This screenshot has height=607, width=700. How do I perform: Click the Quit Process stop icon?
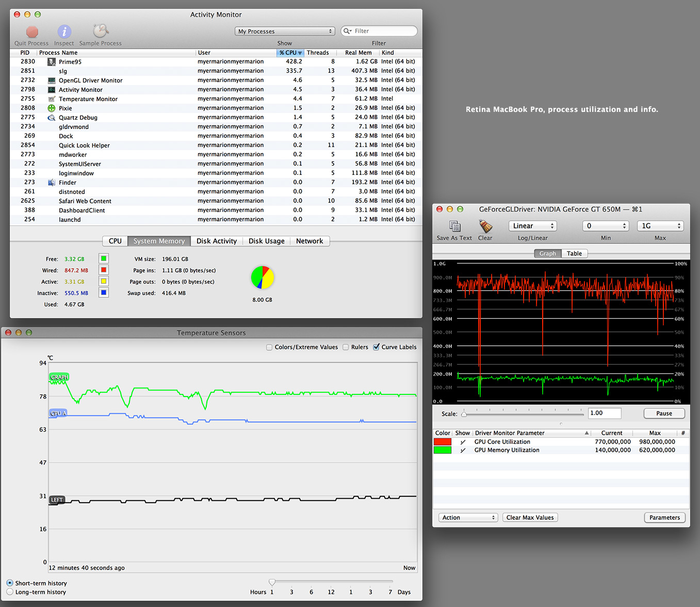[32, 32]
